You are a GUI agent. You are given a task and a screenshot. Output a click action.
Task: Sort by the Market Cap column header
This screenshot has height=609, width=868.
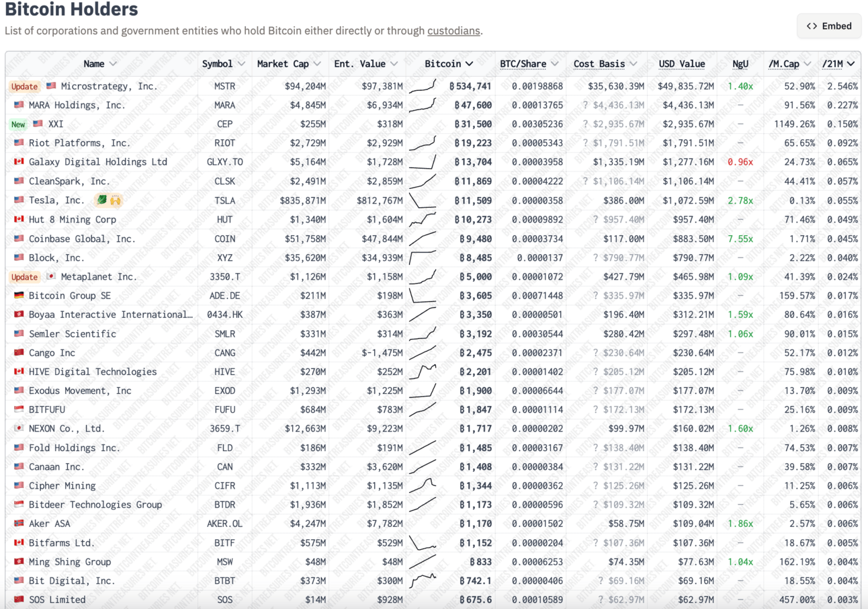click(289, 64)
